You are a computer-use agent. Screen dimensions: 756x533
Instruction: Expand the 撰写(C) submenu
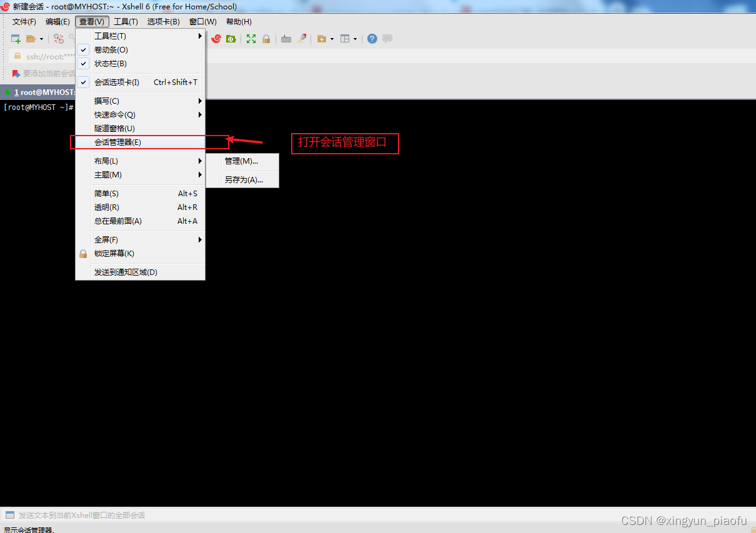coord(141,101)
